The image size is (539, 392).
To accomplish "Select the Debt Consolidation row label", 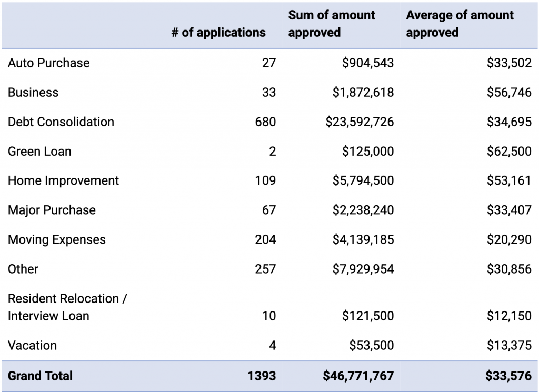I will pyautogui.click(x=61, y=122).
